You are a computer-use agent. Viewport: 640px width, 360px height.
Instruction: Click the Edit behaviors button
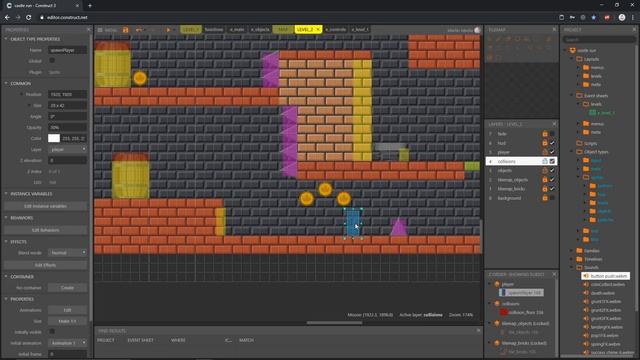pos(45,230)
